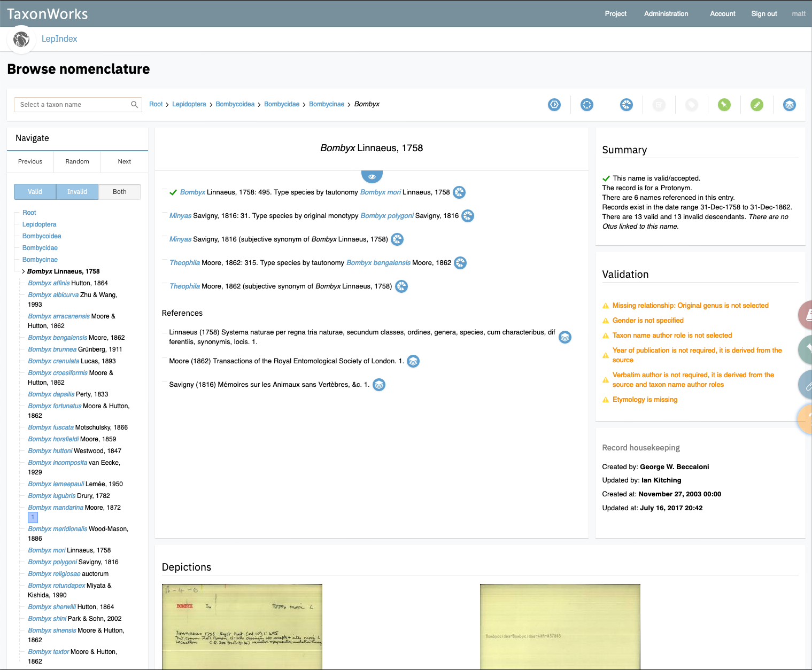Edit the taxon name with the green pencil icon
This screenshot has height=670, width=812.
coord(757,105)
